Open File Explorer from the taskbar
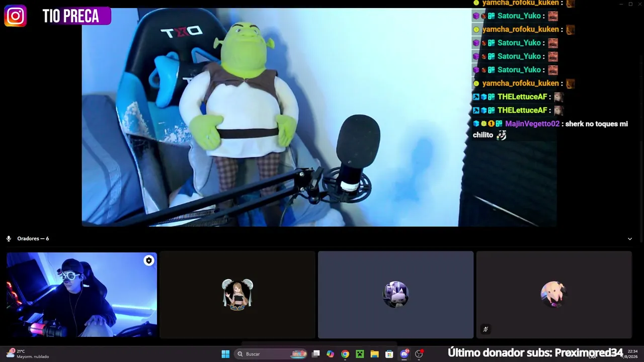This screenshot has width=644, height=362. (x=374, y=354)
